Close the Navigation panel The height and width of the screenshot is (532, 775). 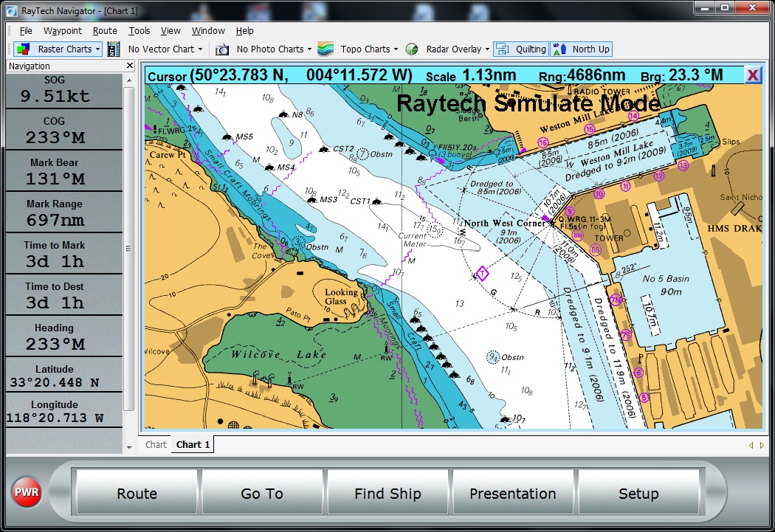(x=129, y=65)
